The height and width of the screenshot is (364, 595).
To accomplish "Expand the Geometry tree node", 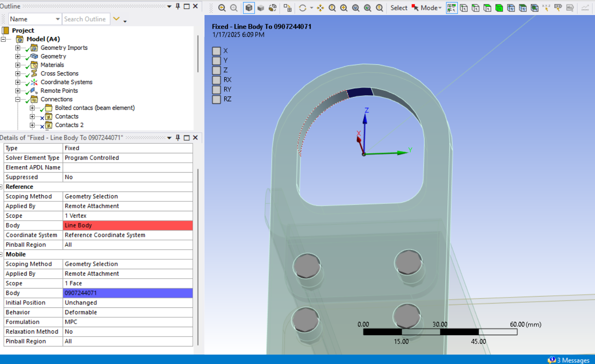I will click(18, 56).
